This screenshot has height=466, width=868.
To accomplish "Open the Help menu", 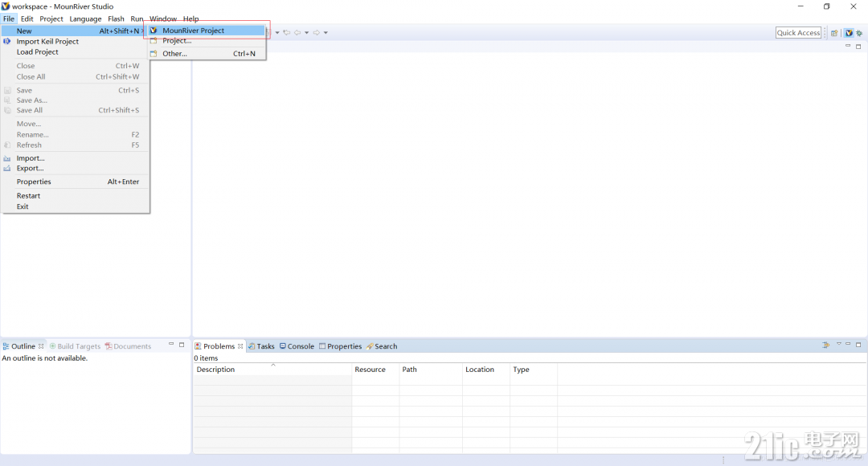I will [x=191, y=18].
